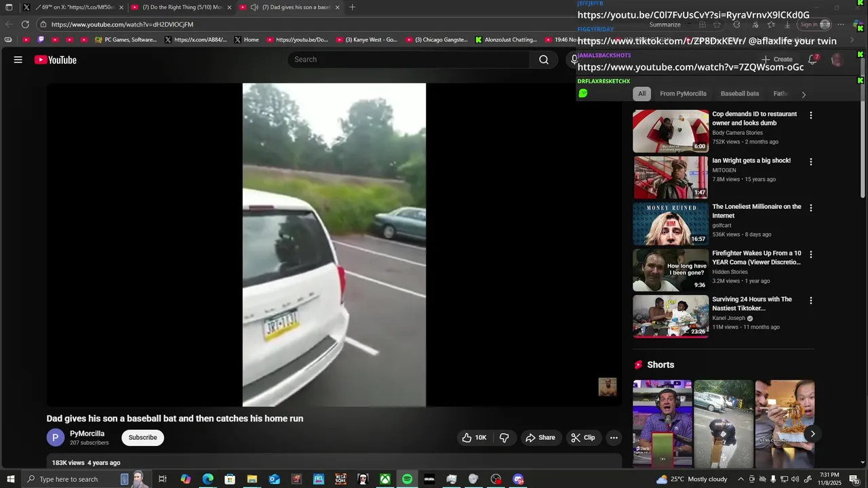Open the X Home bookmark
The image size is (868, 488).
point(246,40)
